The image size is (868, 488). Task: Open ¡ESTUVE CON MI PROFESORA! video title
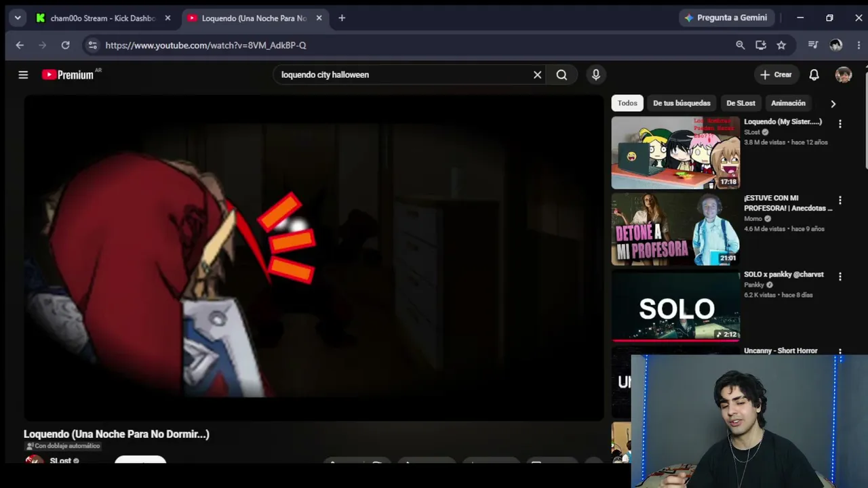coord(788,203)
